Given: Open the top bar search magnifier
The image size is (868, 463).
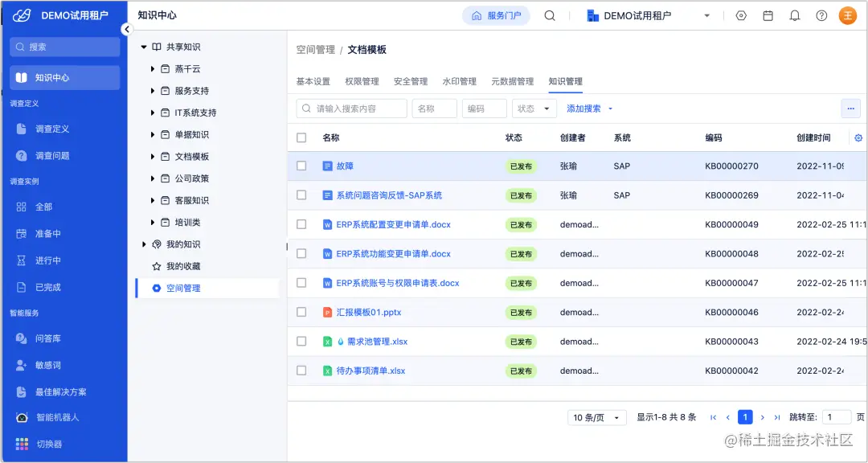Looking at the screenshot, I should click(549, 14).
